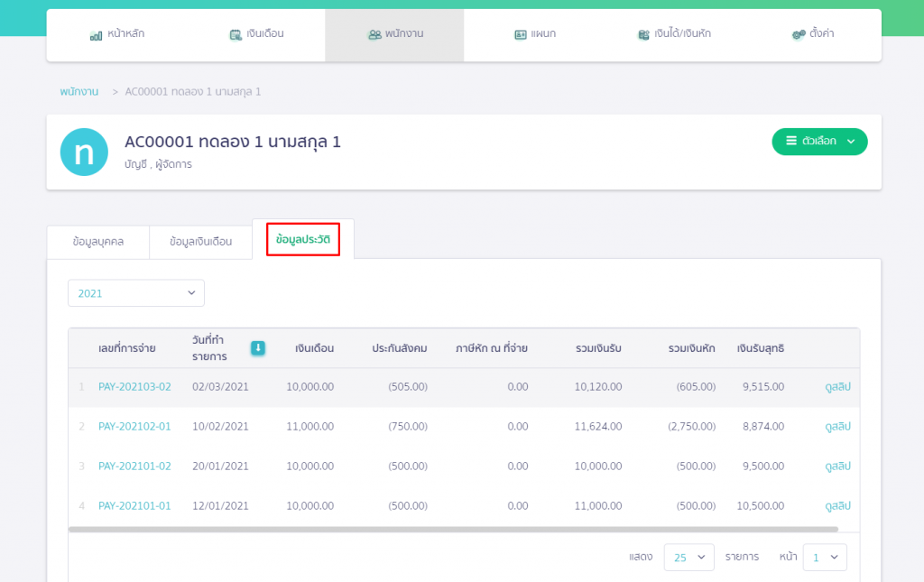924x582 pixels.
Task: Switch to the ข้อมูลเงินเดือน tab
Action: 200,242
